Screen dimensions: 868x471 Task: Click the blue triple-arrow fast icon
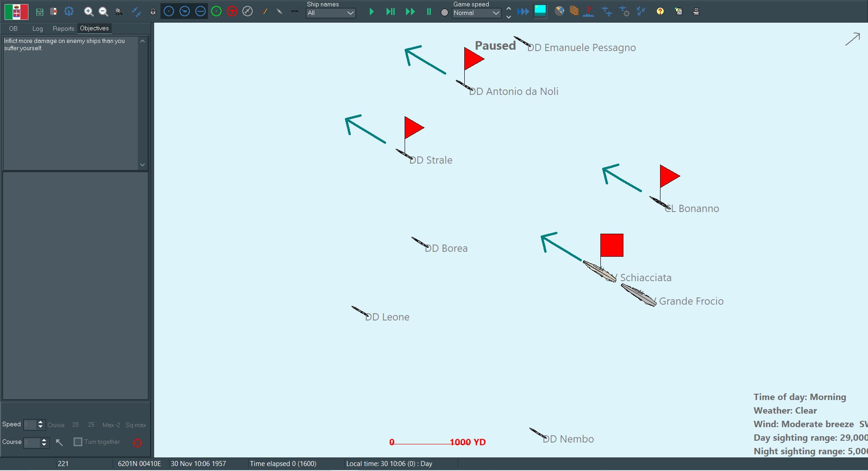pyautogui.click(x=523, y=12)
